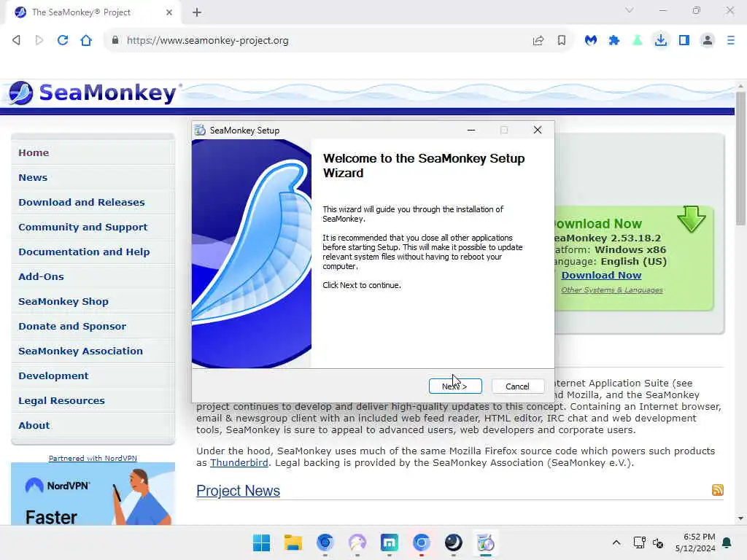The height and width of the screenshot is (560, 747).
Task: Open News in the site sidebar
Action: point(33,178)
